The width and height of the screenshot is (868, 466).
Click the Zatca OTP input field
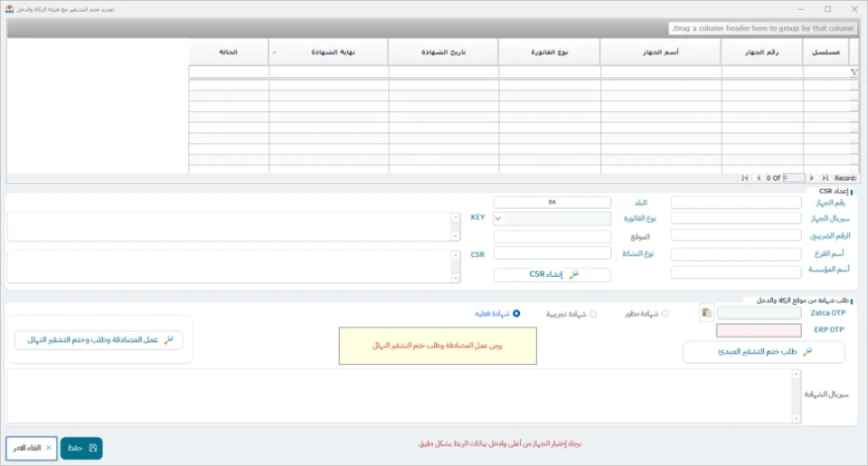[759, 313]
